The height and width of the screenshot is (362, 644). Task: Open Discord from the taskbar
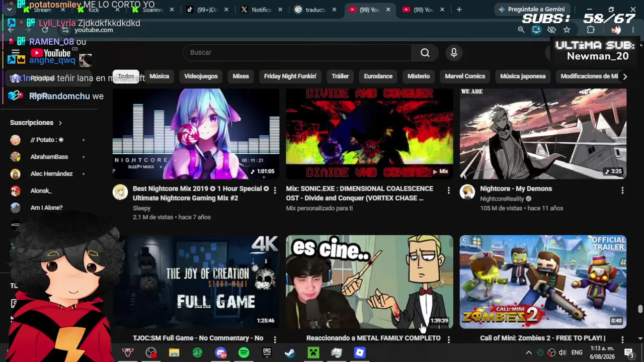coord(220,353)
